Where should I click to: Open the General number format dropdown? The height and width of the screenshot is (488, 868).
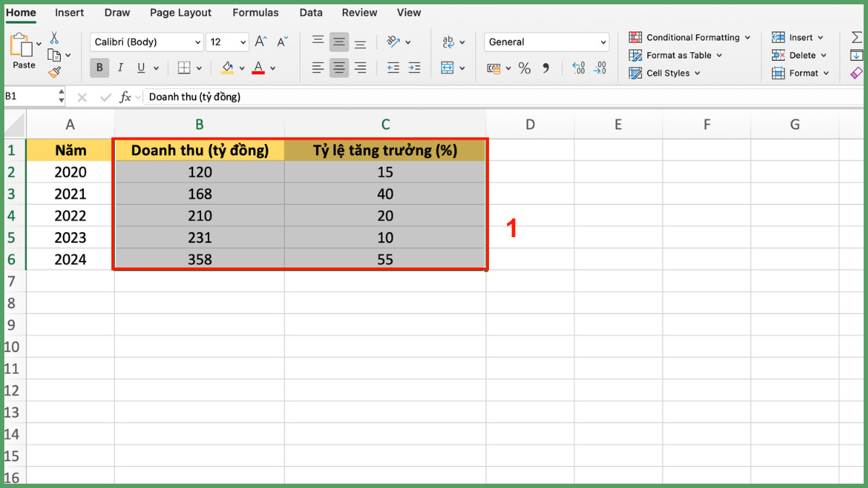(603, 43)
